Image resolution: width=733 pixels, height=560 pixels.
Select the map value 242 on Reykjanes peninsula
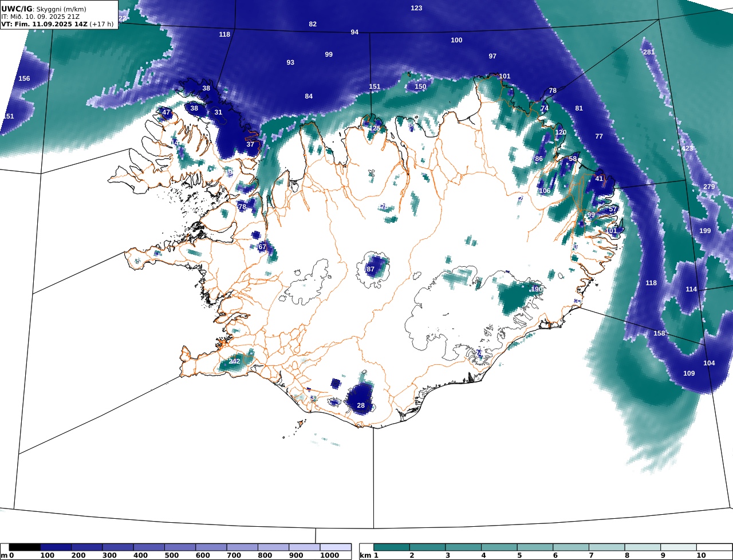[x=234, y=361]
